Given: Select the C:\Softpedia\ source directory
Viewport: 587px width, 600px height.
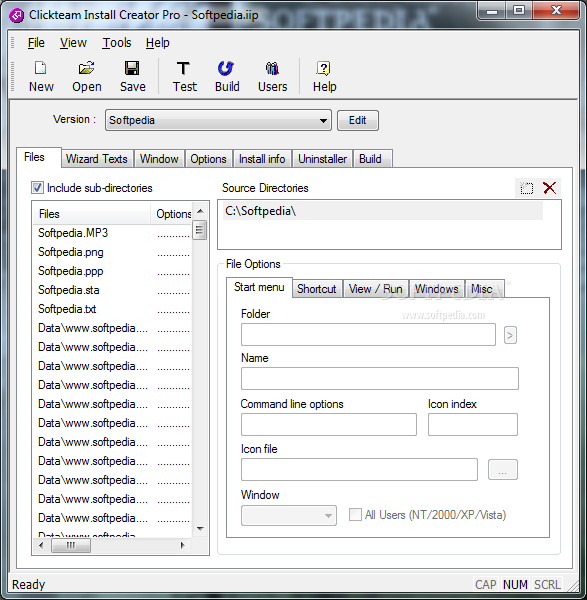Looking at the screenshot, I should (383, 211).
